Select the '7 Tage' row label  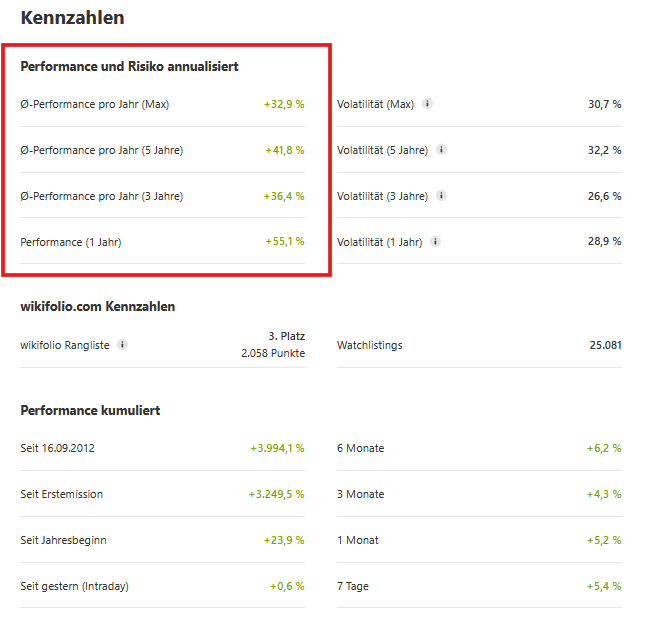click(x=353, y=586)
